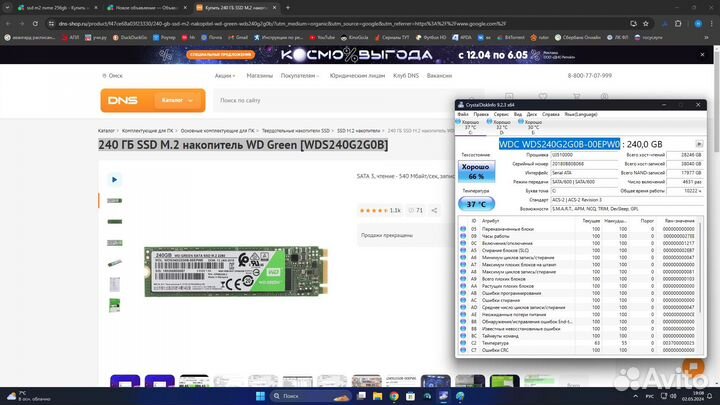The height and width of the screenshot is (405, 720).
Task: Click the DNS logo
Action: coord(123,100)
